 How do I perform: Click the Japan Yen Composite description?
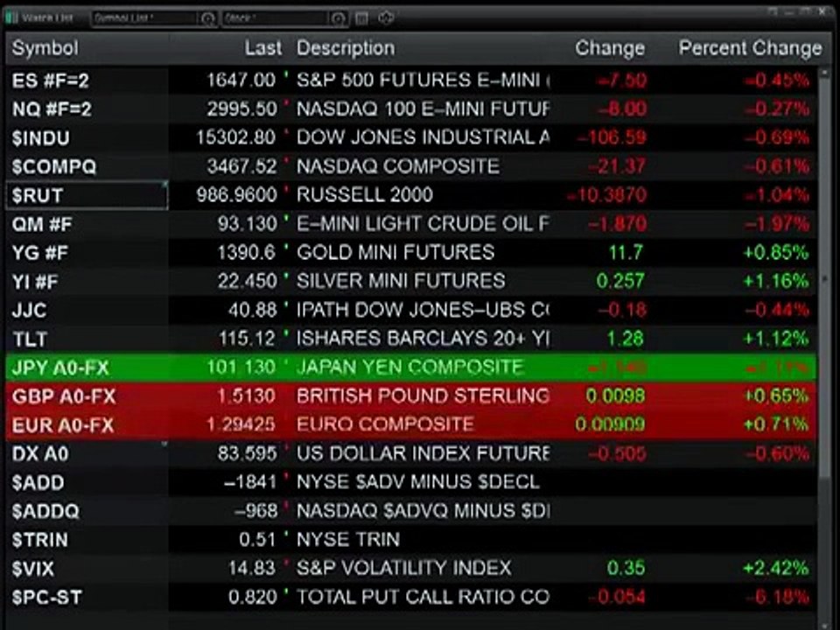pyautogui.click(x=409, y=367)
